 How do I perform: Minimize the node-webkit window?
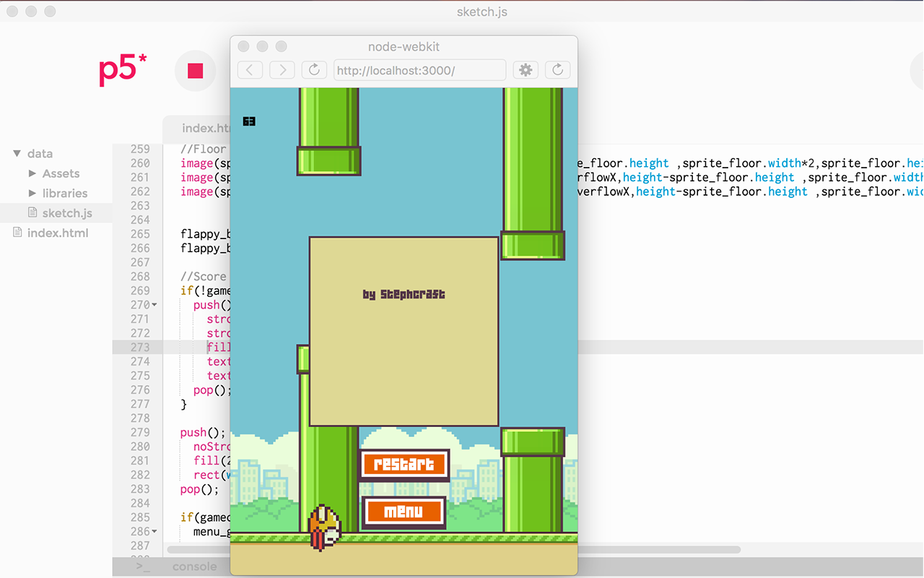coord(263,46)
